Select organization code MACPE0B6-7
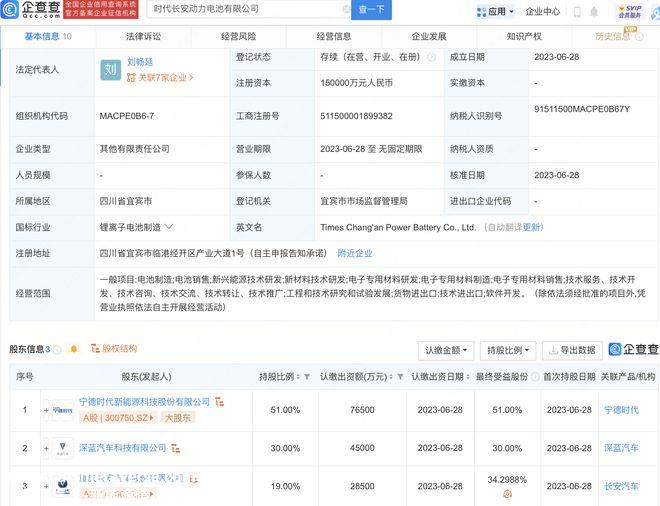The height and width of the screenshot is (506, 660). pyautogui.click(x=127, y=116)
